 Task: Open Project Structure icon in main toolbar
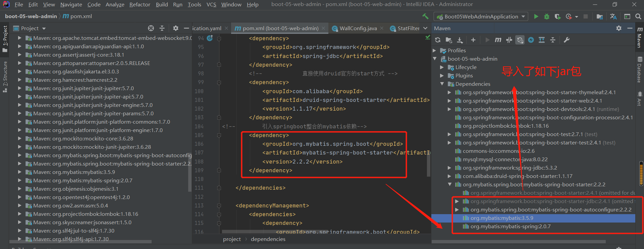click(x=600, y=16)
